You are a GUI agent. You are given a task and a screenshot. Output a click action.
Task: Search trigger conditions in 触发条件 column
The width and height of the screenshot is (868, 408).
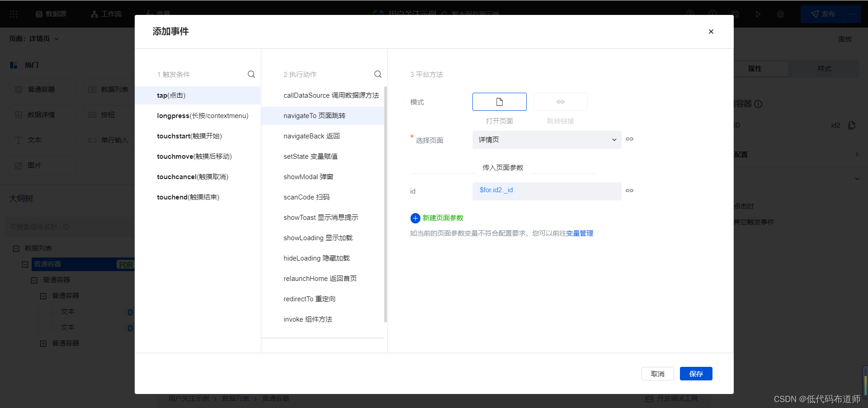[x=251, y=74]
